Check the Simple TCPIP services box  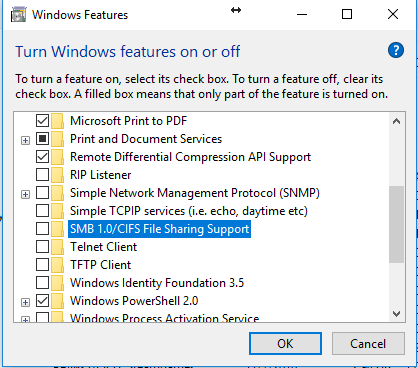[x=42, y=211]
